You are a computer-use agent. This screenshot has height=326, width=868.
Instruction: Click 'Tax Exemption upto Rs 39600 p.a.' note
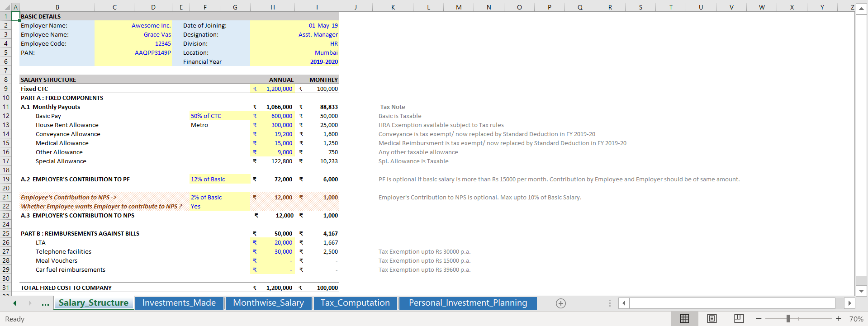(424, 270)
